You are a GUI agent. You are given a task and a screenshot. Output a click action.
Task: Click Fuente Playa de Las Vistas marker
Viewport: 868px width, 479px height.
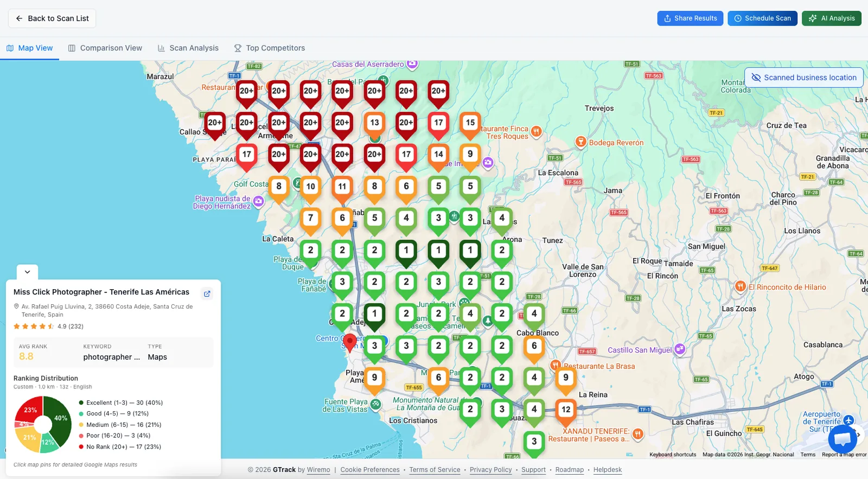click(375, 404)
